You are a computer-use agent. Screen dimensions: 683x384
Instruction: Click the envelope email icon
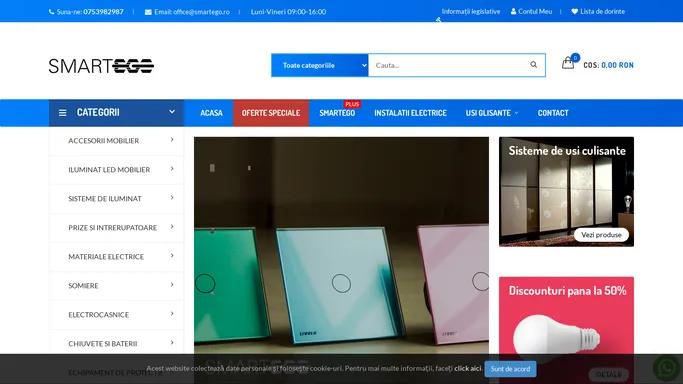pyautogui.click(x=148, y=12)
